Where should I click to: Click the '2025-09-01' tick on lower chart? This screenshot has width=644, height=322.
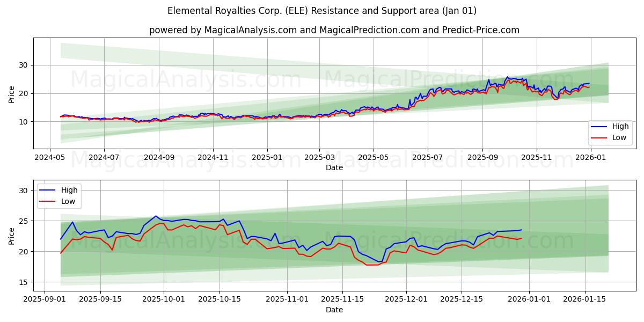(x=45, y=300)
